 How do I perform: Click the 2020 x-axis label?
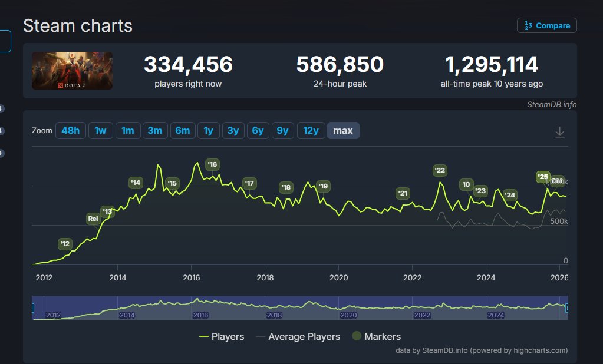338,277
